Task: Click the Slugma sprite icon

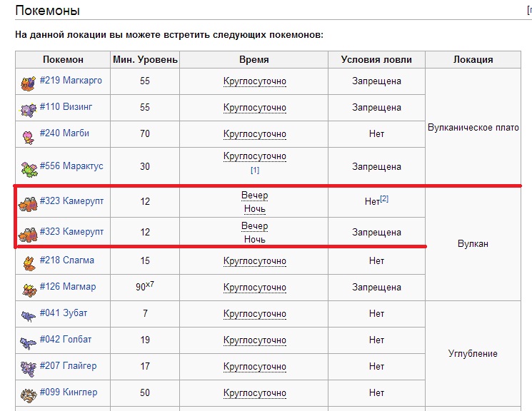Action: (28, 262)
